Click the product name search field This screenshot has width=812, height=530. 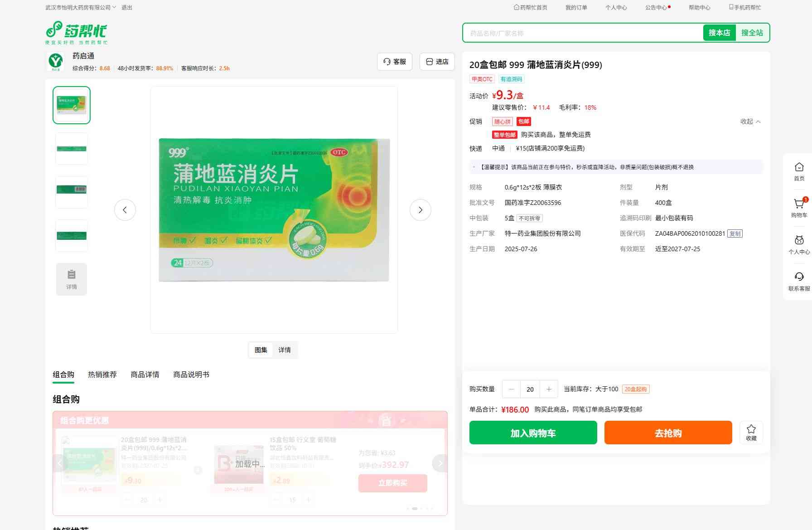[x=582, y=33]
